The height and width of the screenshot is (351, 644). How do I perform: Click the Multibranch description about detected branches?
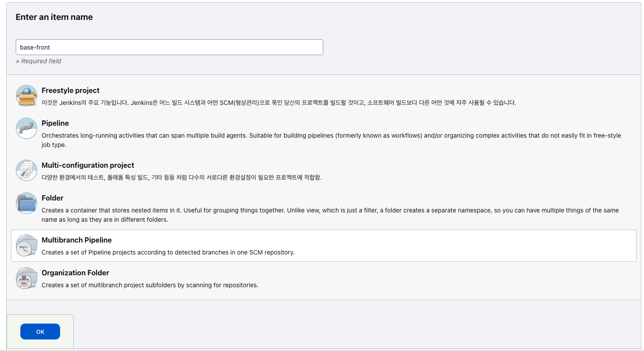[x=168, y=252]
